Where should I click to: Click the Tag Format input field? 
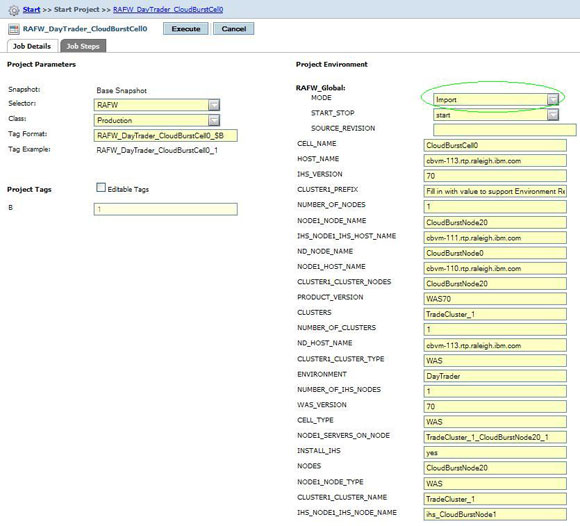tap(166, 136)
